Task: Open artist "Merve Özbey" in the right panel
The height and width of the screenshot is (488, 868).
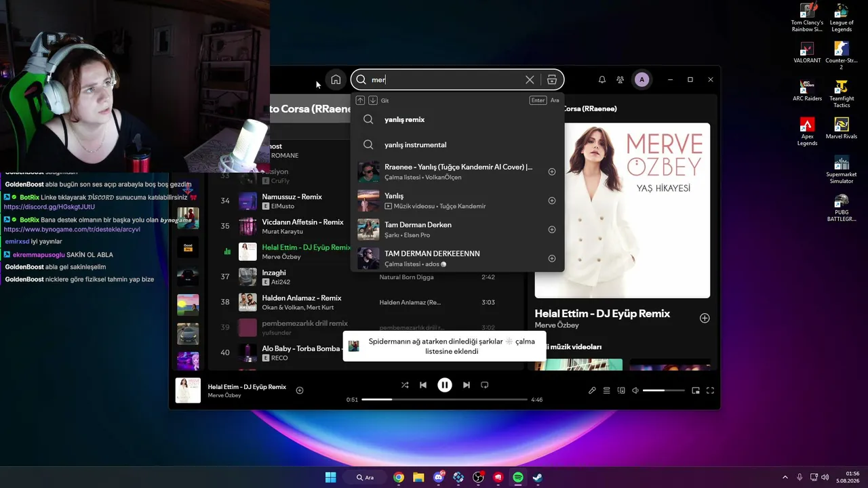Action: (557, 325)
